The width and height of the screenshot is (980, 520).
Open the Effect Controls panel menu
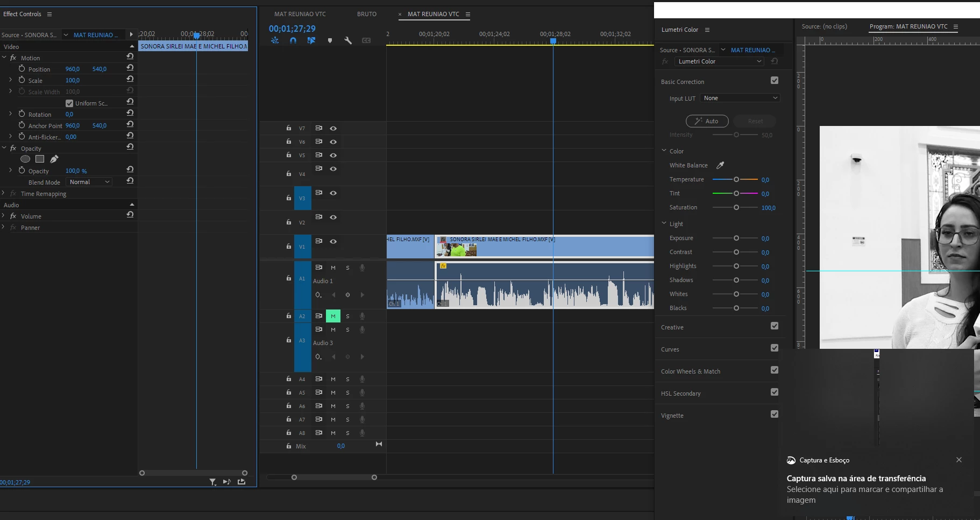[x=49, y=14]
